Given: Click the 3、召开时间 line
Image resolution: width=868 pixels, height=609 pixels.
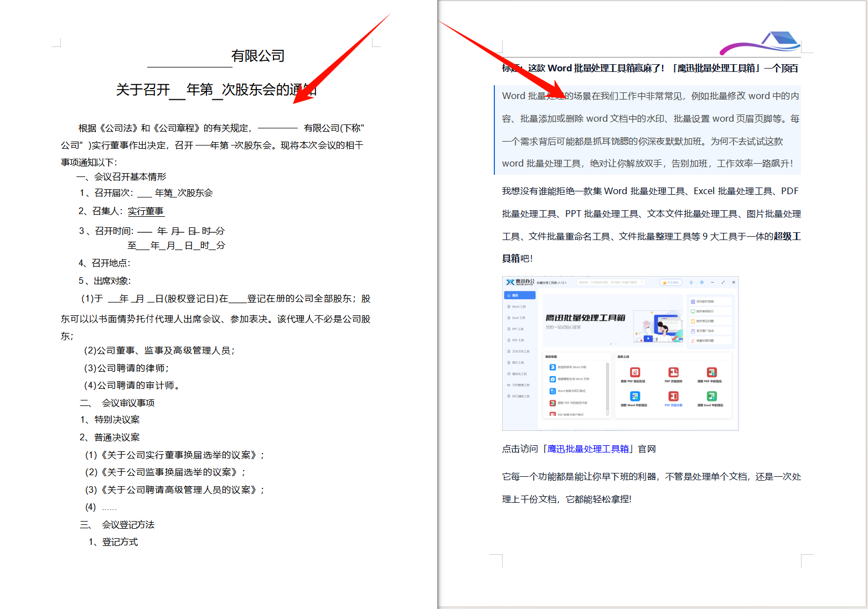Looking at the screenshot, I should pos(152,231).
